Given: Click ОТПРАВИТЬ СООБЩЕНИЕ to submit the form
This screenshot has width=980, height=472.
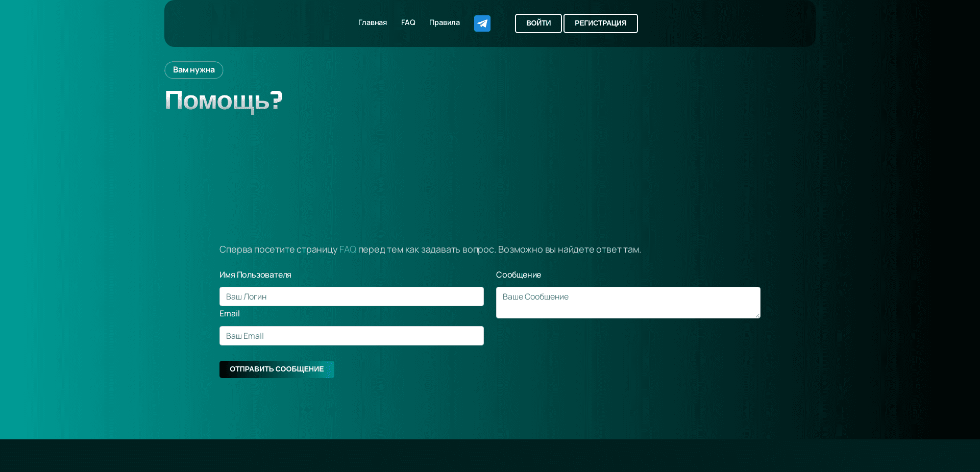Looking at the screenshot, I should 276,369.
